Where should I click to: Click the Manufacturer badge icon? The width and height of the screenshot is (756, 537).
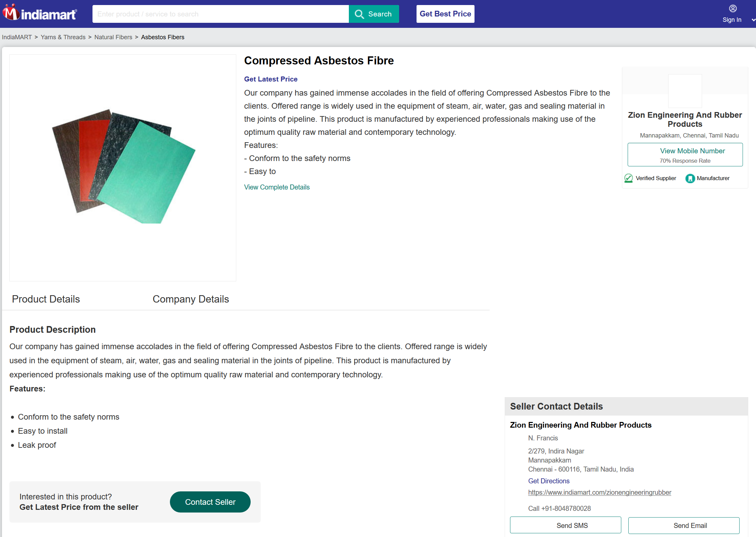click(690, 178)
